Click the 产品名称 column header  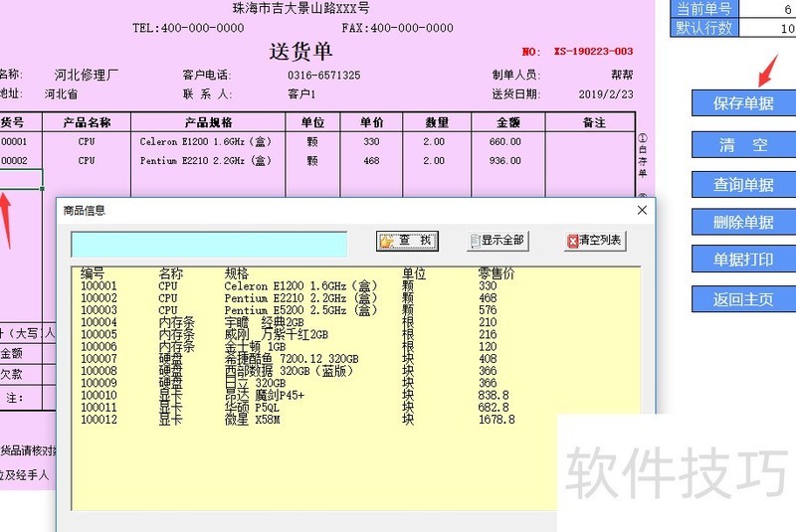pos(87,122)
